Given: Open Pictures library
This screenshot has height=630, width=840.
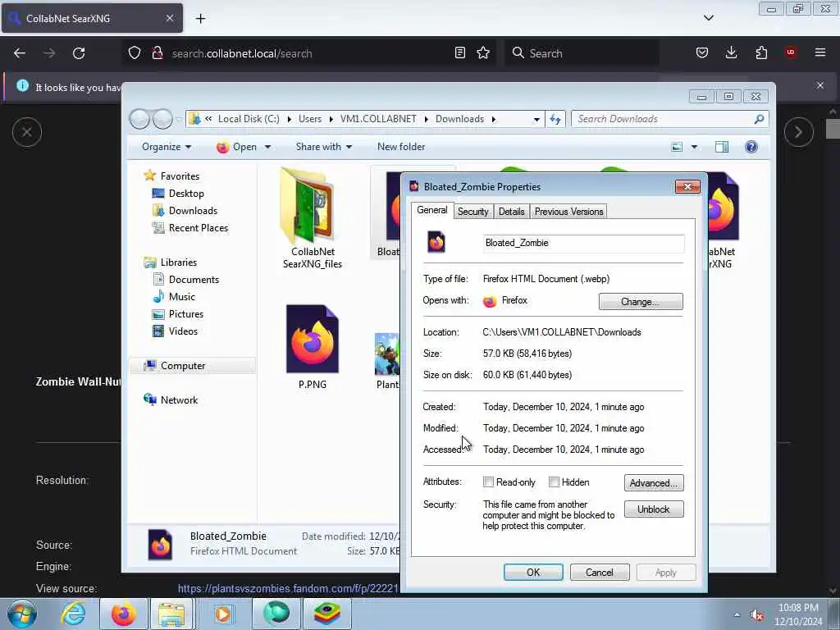Looking at the screenshot, I should click(186, 314).
